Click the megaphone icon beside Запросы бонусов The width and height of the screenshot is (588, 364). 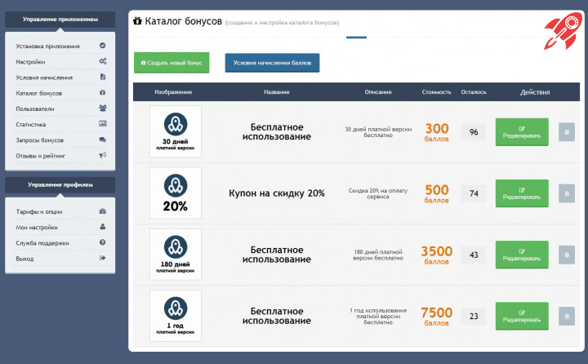(102, 140)
